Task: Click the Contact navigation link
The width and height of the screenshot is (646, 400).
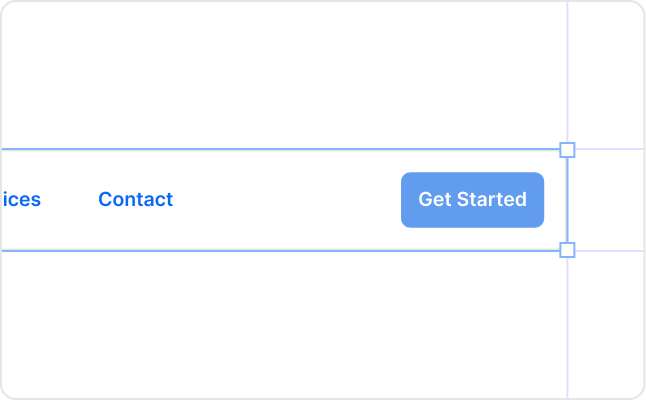Action: tap(135, 200)
